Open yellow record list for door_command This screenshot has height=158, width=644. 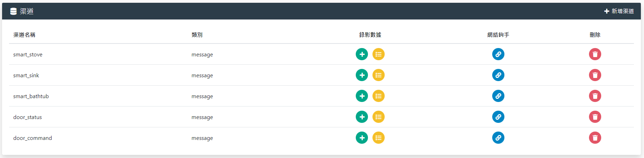click(x=378, y=138)
